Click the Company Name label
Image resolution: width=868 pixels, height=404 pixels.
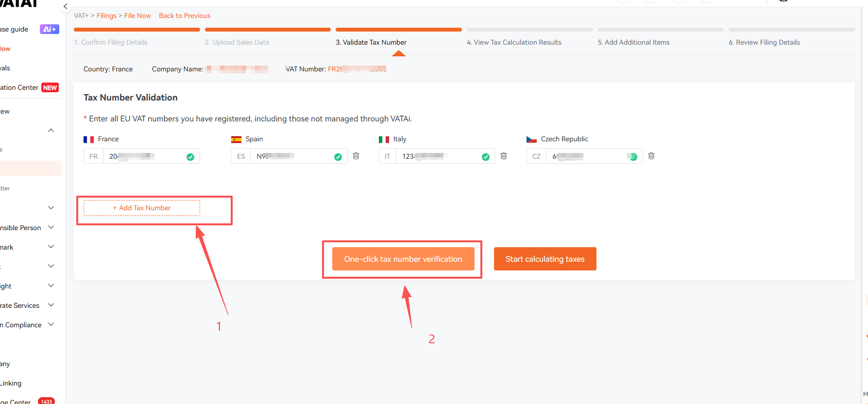(x=177, y=69)
